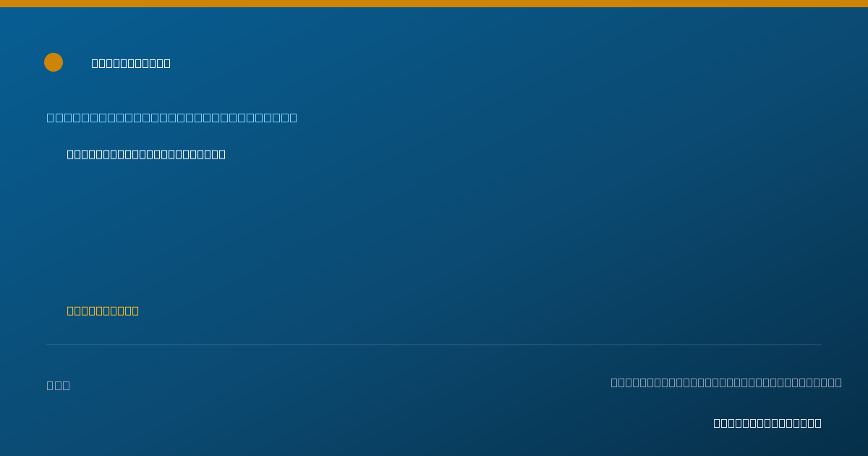The width and height of the screenshot is (868, 456).
Task: Select the white subtitle line under the headline
Action: pyautogui.click(x=146, y=154)
